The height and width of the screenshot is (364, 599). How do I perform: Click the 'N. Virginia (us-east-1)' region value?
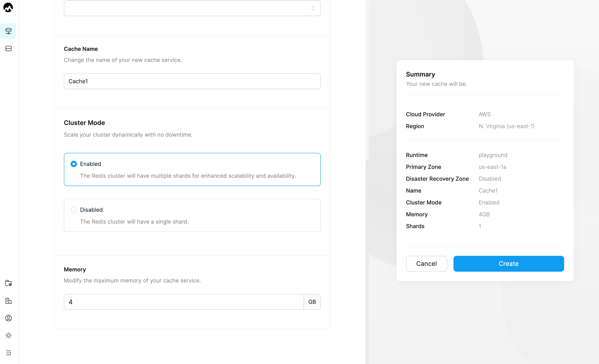[507, 126]
